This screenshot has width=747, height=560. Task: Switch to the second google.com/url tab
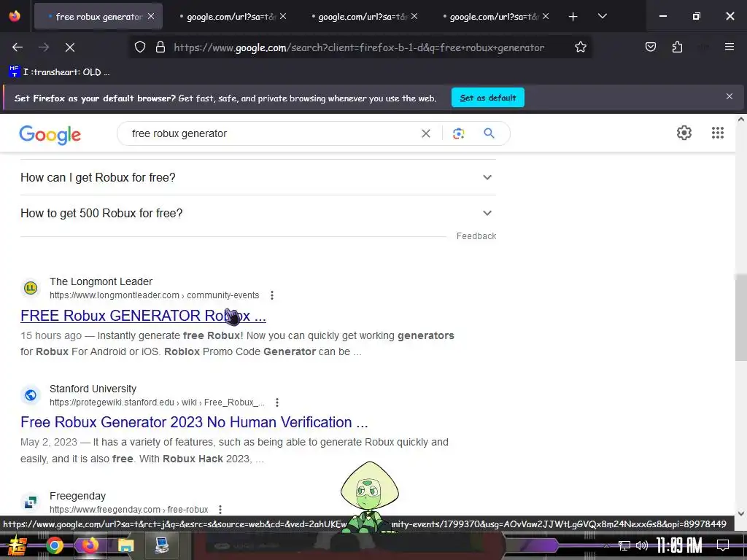(231, 17)
